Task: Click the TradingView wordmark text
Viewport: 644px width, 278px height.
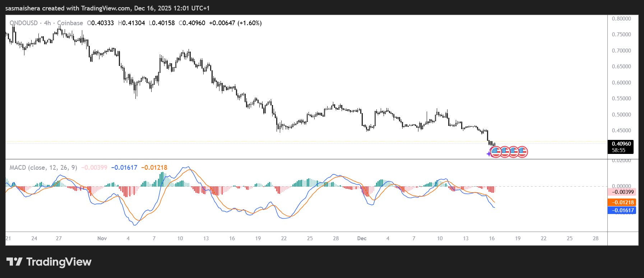Action: pyautogui.click(x=59, y=262)
